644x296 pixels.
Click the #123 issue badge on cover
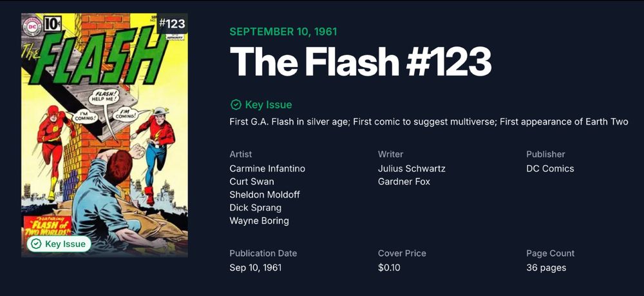(x=172, y=23)
